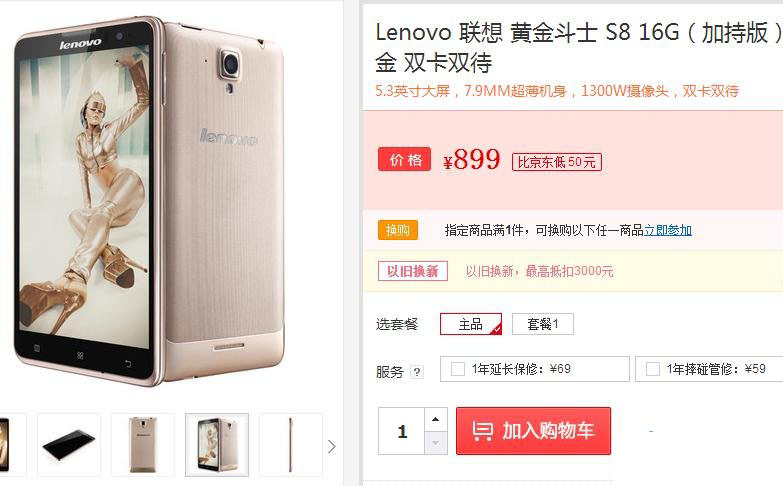783x486 pixels.
Task: Click the 加入购物车 add-to-cart button
Action: point(533,431)
